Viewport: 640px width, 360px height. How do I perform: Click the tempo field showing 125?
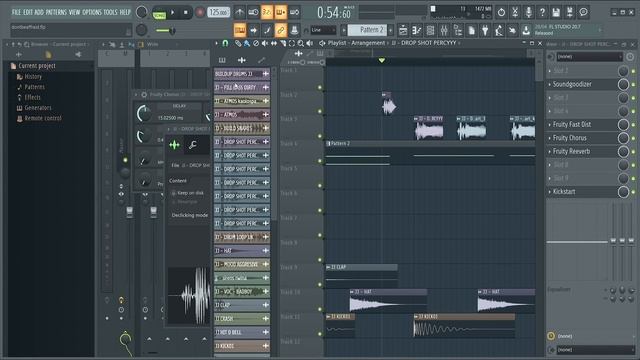[218, 12]
